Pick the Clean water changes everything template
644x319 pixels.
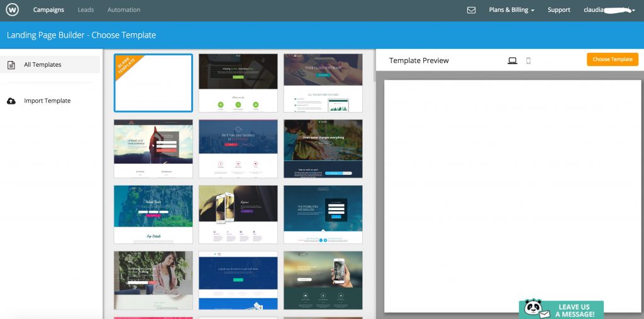[x=323, y=148]
